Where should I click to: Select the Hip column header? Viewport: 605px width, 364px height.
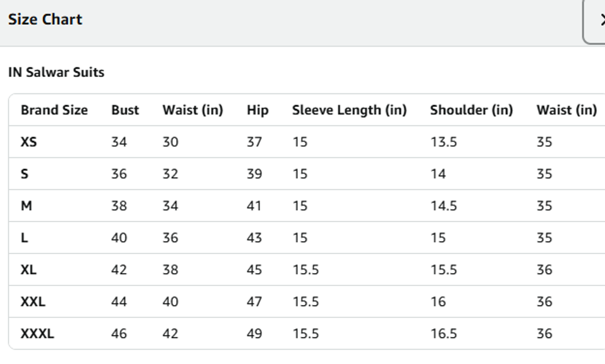click(258, 110)
